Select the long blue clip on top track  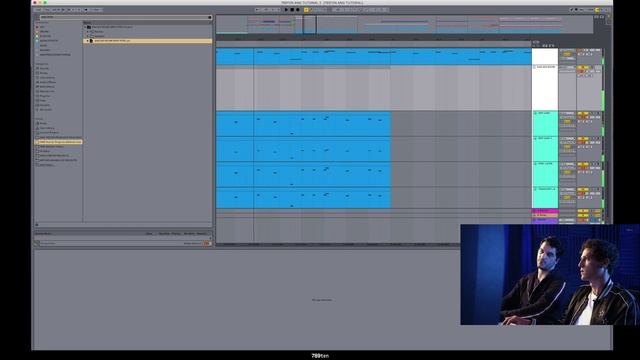(x=373, y=56)
